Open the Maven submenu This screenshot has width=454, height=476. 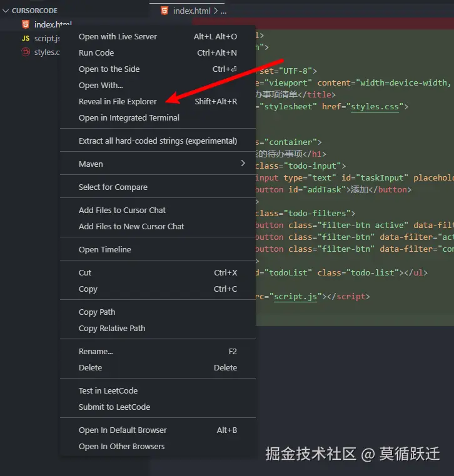tap(158, 164)
